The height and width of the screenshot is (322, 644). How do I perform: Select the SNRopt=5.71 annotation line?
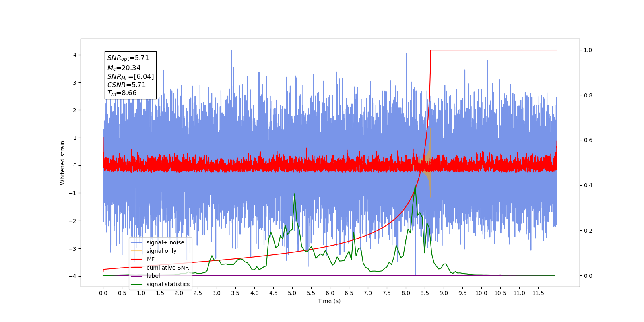tap(128, 58)
